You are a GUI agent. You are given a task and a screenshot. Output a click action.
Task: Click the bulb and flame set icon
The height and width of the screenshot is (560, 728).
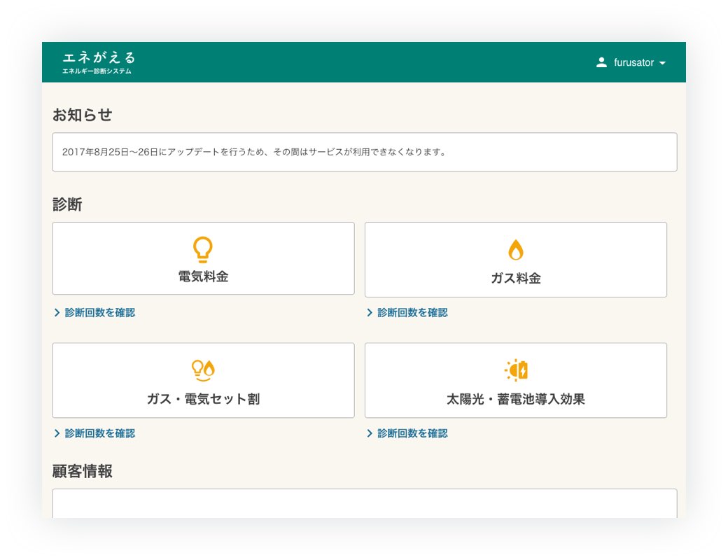pos(203,370)
